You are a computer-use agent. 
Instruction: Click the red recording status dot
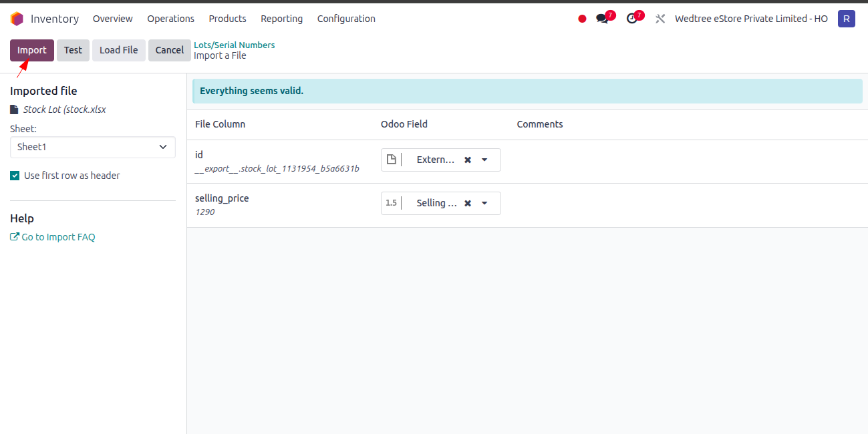point(582,19)
